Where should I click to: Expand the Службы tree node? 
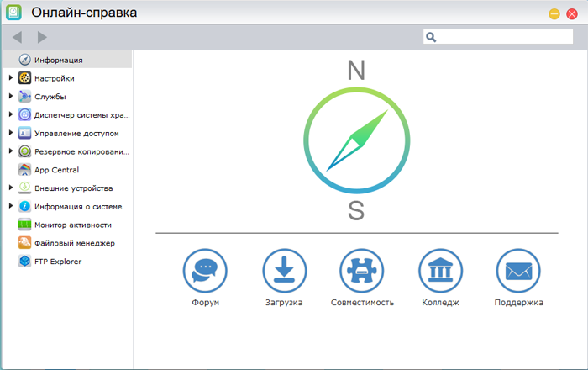(x=11, y=97)
